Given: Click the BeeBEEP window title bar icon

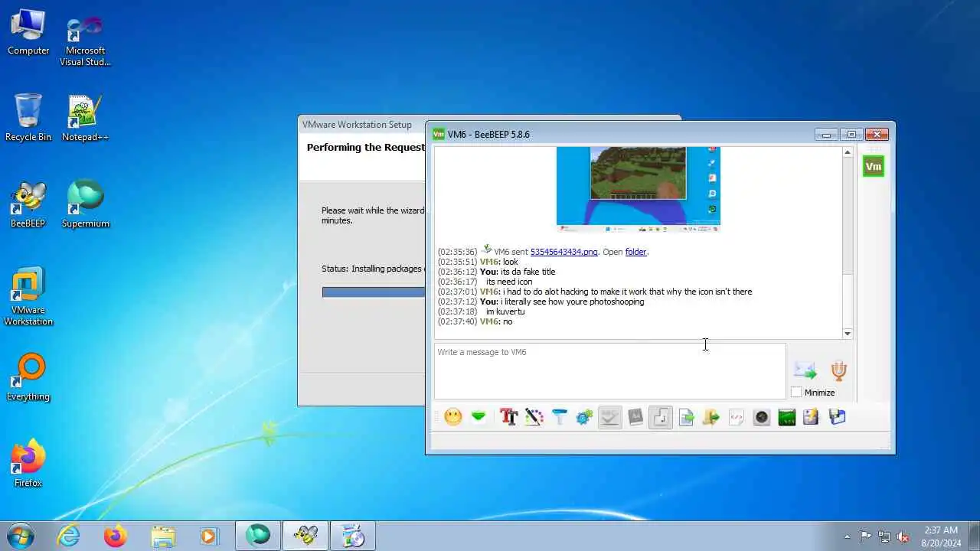Looking at the screenshot, I should pyautogui.click(x=439, y=134).
